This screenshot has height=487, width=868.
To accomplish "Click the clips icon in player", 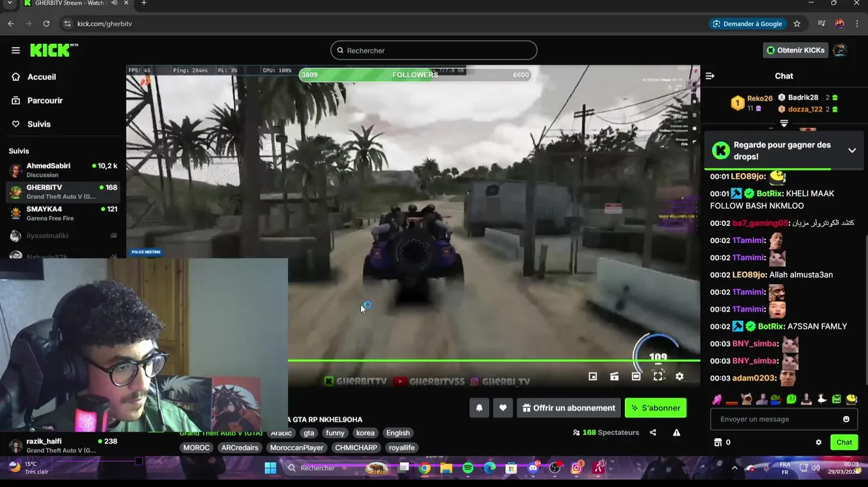I will pos(614,377).
